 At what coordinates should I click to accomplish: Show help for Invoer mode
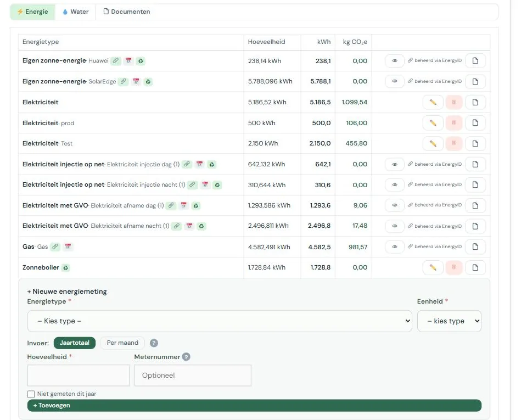coord(154,343)
